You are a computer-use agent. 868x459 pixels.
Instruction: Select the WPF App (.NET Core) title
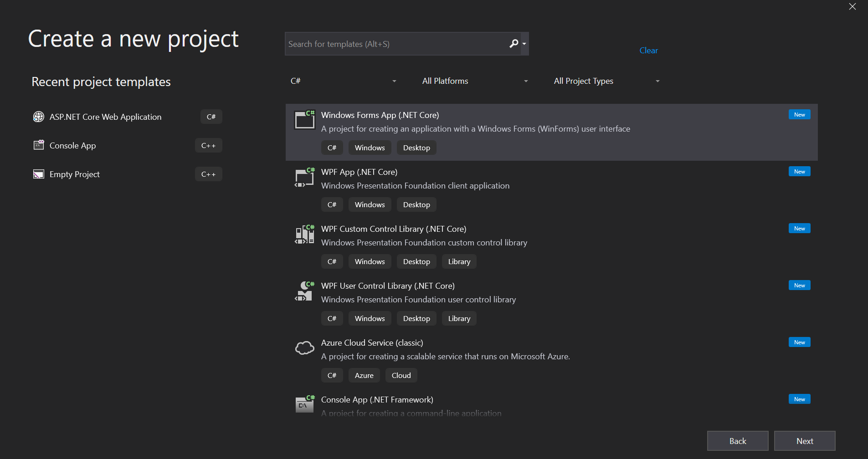(x=359, y=172)
